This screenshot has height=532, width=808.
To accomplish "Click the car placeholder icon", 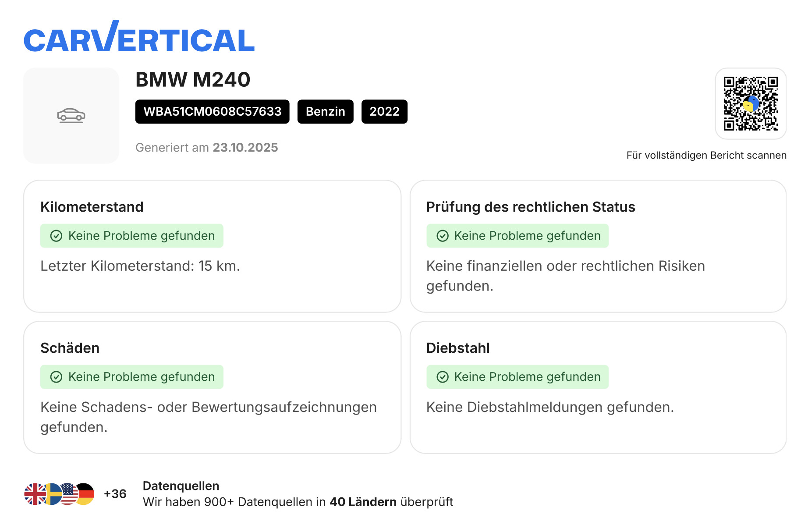I will coord(71,116).
